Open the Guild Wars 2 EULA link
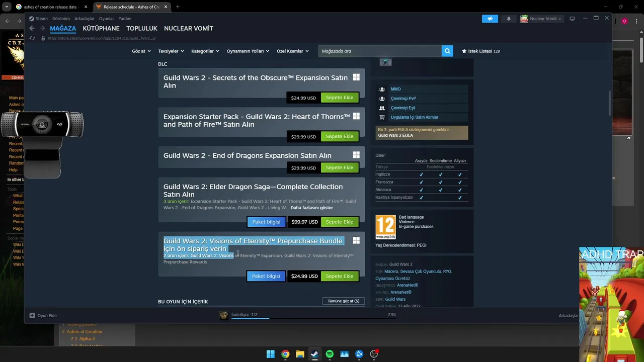 395,135
